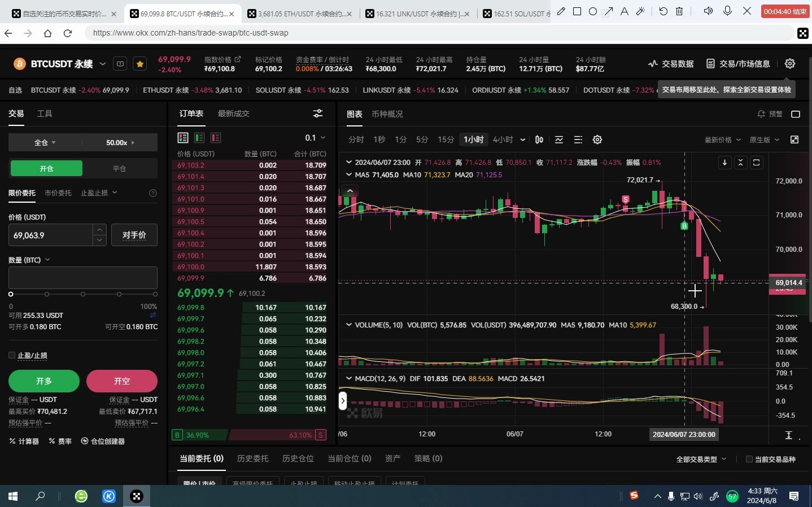Click the help question icon by order types
The image size is (812, 507).
tap(152, 193)
